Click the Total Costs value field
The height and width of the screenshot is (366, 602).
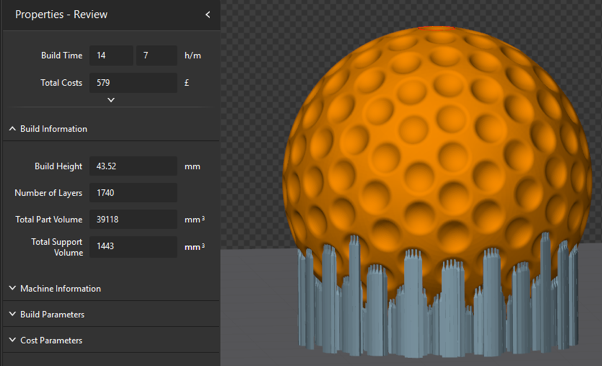tap(133, 83)
